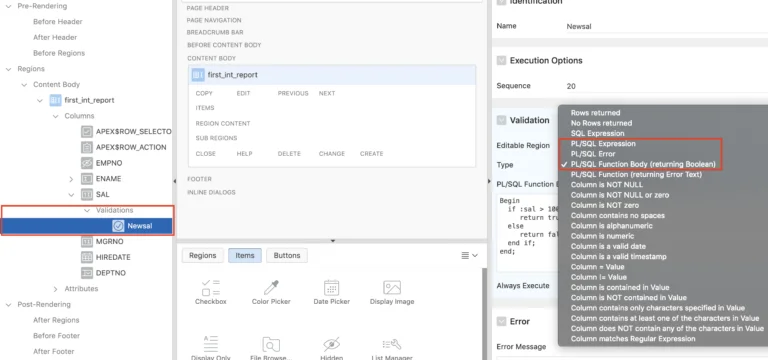Expand the Attributes tree node
This screenshot has height=360, width=768.
click(x=55, y=288)
